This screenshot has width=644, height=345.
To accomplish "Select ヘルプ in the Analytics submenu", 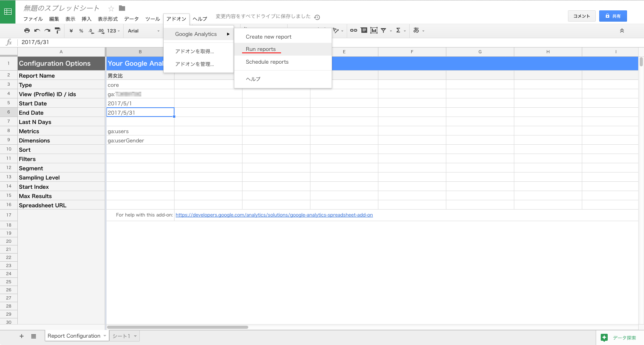I will click(283, 79).
